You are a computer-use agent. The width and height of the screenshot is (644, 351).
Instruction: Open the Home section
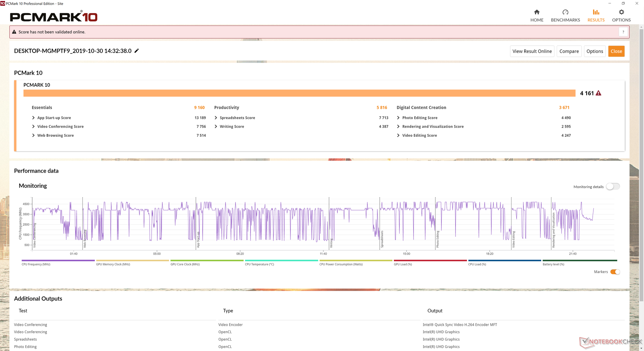(x=537, y=16)
